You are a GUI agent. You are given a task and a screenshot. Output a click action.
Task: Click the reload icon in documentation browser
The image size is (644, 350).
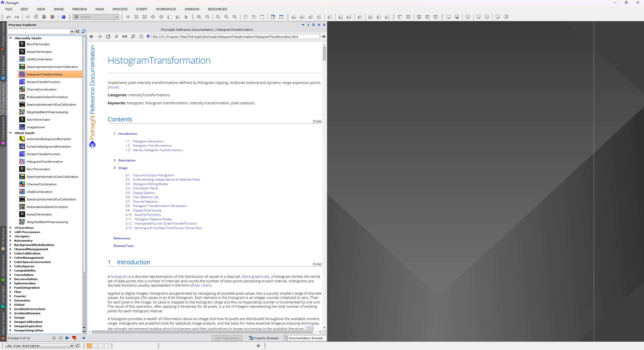[x=108, y=36]
